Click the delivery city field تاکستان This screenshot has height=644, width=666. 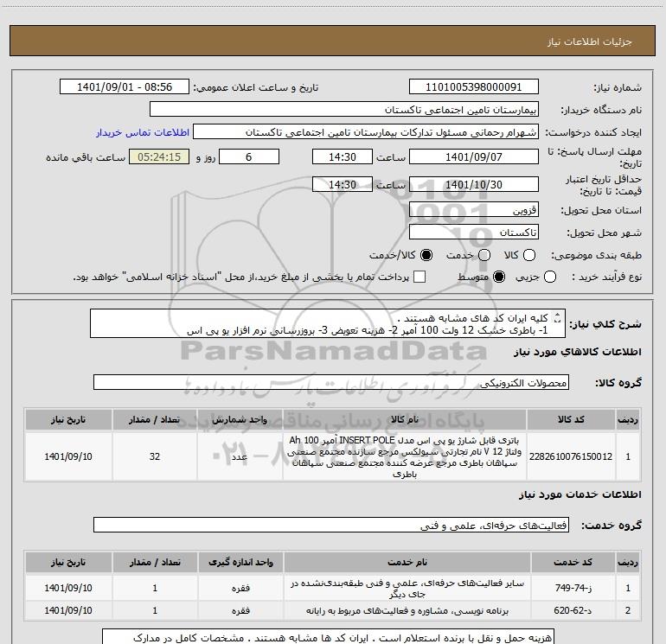pos(474,233)
